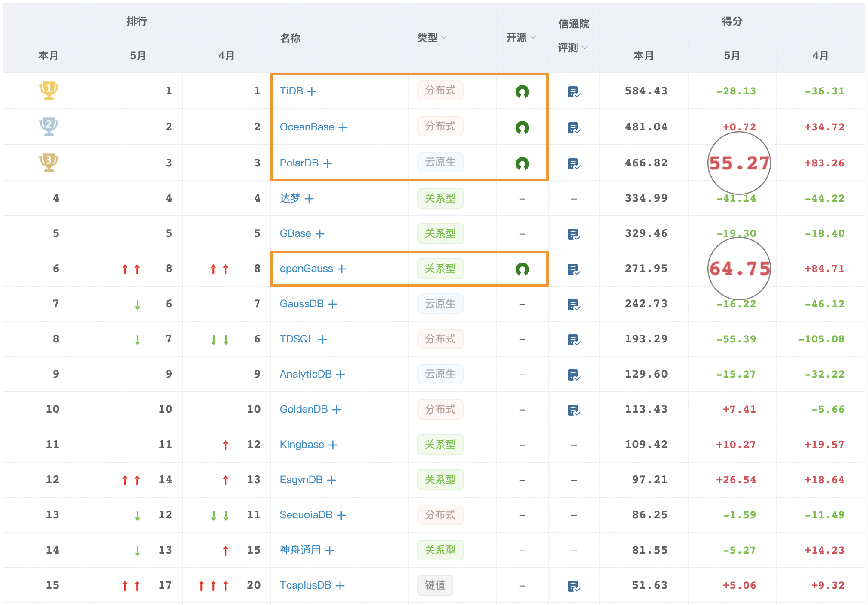Click the 关系型 type tag for 达梦

(440, 198)
